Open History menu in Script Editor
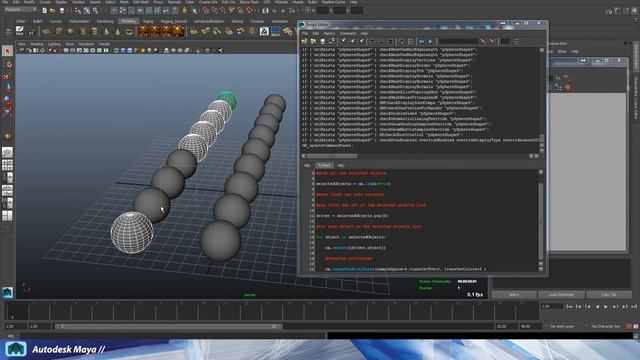The width and height of the screenshot is (640, 360). point(329,33)
